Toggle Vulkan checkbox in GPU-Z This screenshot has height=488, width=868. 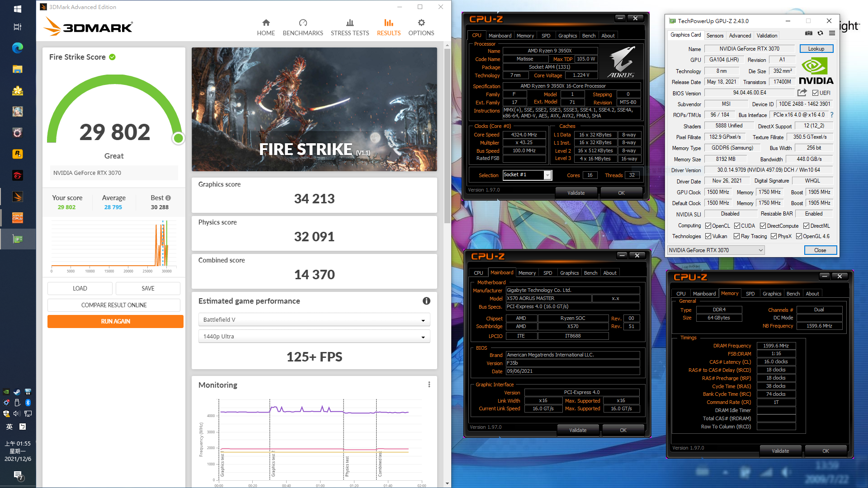(x=708, y=236)
